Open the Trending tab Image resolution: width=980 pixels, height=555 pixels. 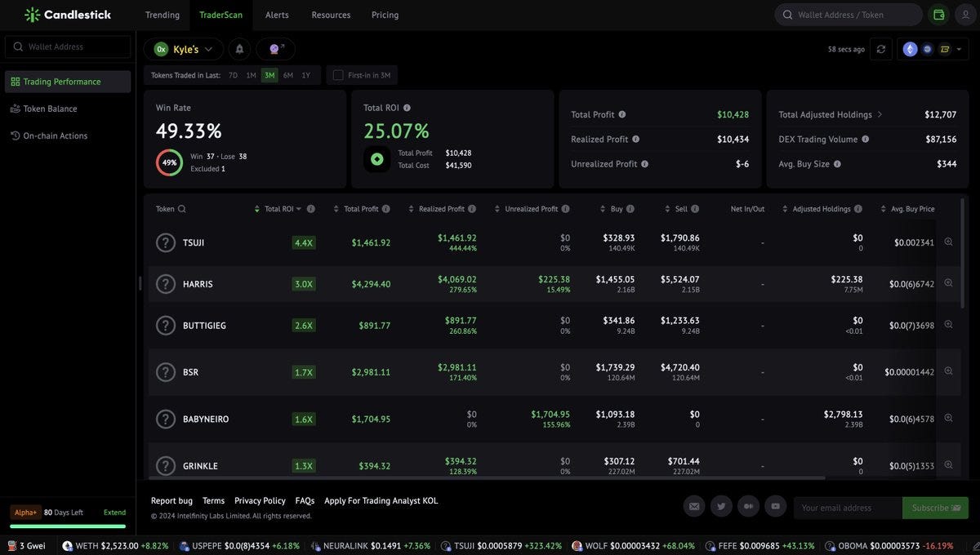163,15
